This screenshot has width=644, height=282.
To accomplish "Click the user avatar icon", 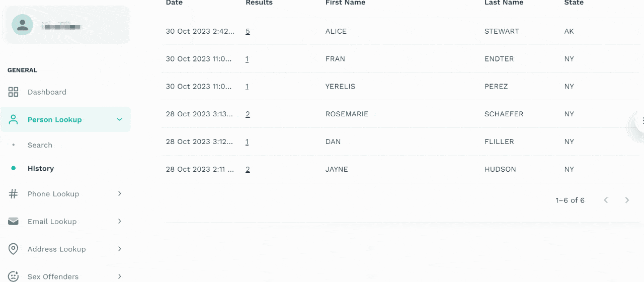I will click(23, 25).
